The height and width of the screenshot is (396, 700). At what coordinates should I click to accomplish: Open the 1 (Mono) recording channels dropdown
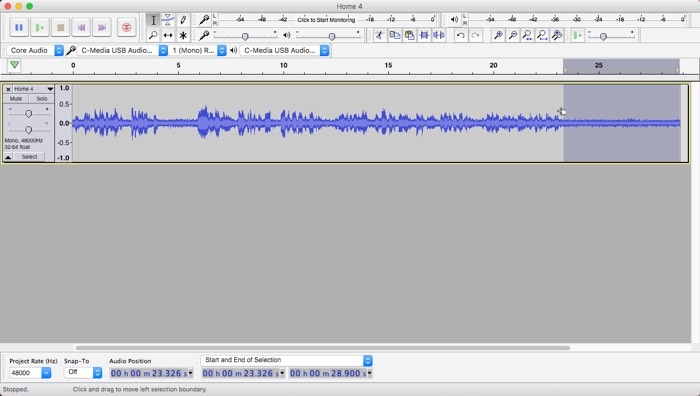(199, 50)
